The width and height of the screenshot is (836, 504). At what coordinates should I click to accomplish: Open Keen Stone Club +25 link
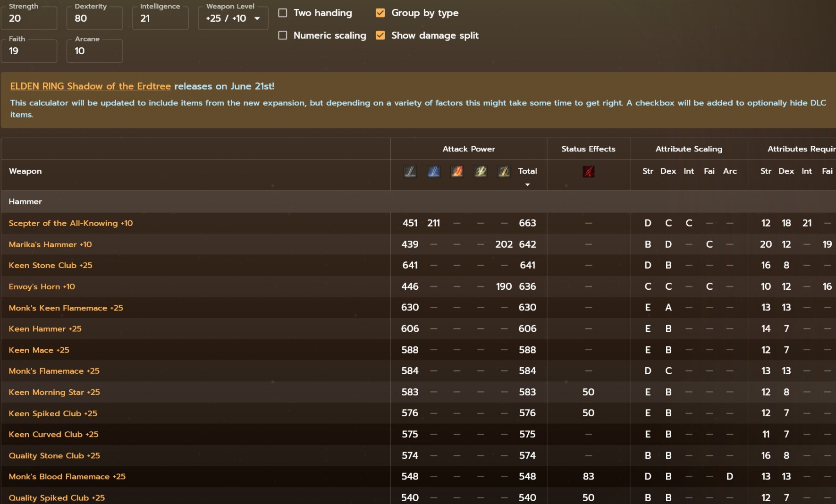pyautogui.click(x=50, y=265)
